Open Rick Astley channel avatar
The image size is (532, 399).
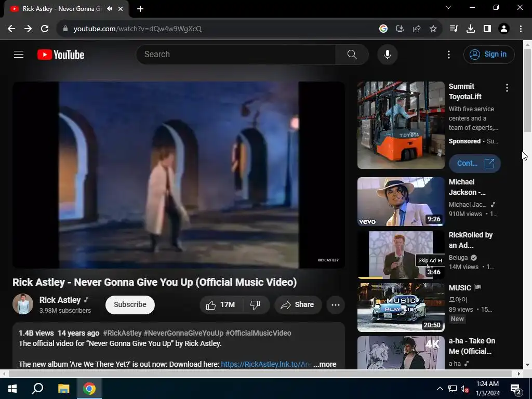click(23, 304)
